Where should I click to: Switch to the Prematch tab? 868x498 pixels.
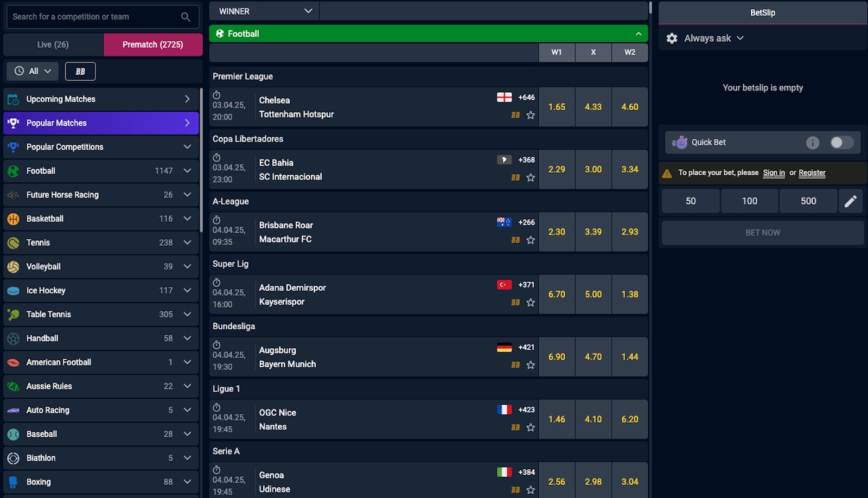click(x=152, y=44)
